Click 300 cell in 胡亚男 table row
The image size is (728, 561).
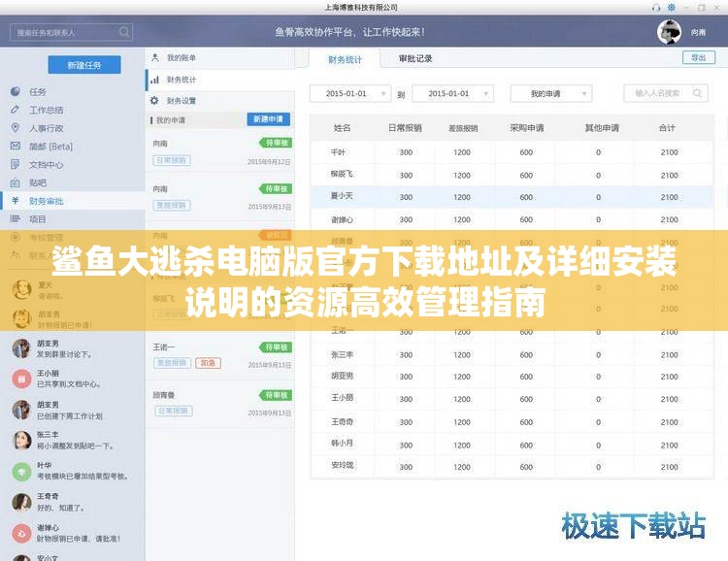pos(406,377)
